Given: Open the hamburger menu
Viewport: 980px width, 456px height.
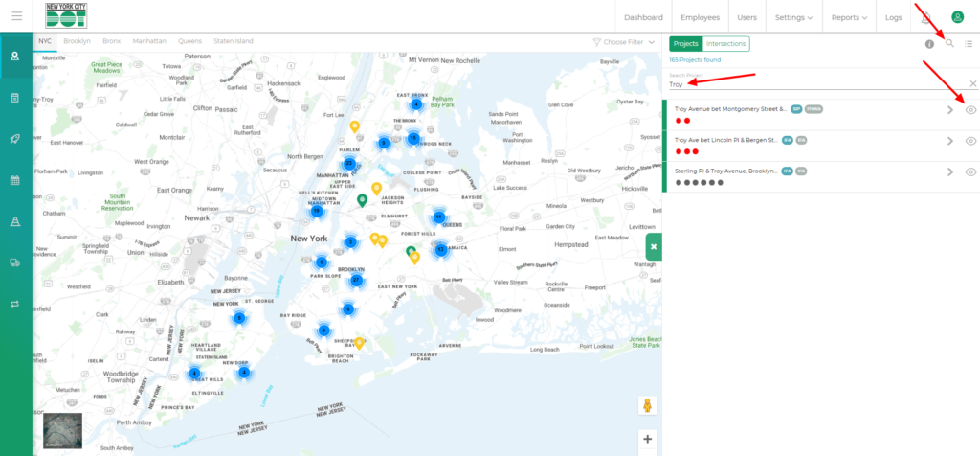Looking at the screenshot, I should coord(16,17).
